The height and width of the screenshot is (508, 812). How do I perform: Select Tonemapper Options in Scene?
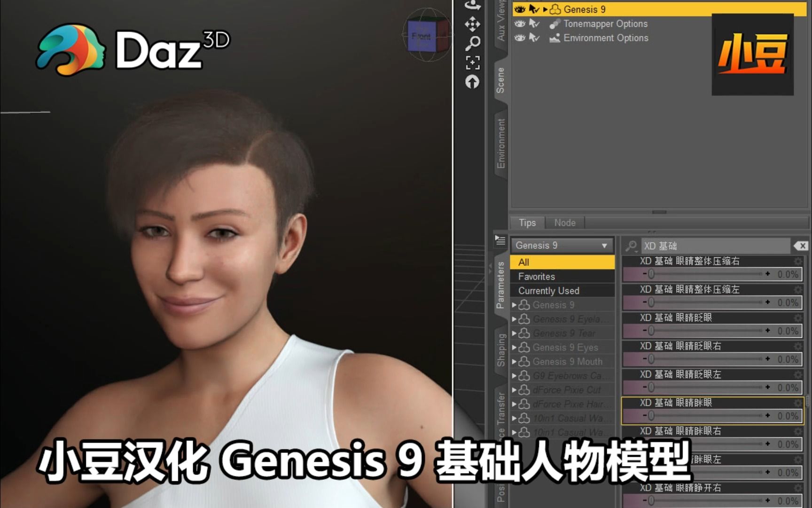tap(605, 24)
